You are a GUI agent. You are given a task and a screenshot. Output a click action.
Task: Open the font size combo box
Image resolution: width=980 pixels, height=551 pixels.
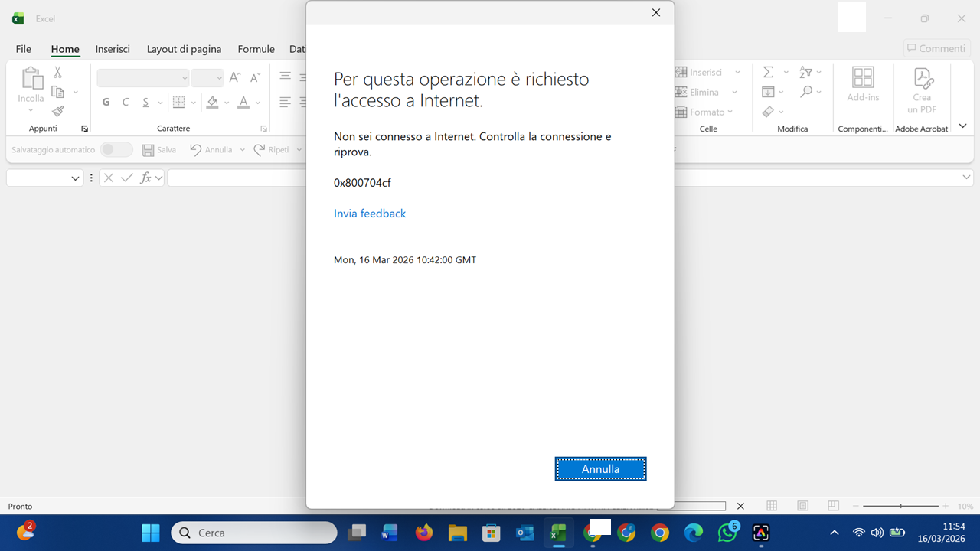207,77
